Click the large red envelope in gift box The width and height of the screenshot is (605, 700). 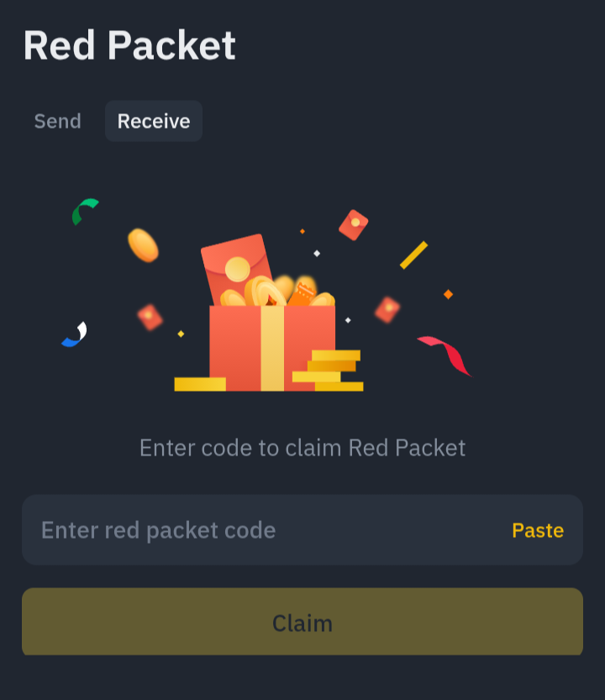pyautogui.click(x=236, y=267)
